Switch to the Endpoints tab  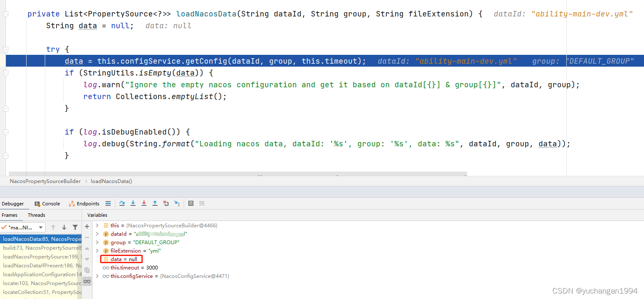84,204
